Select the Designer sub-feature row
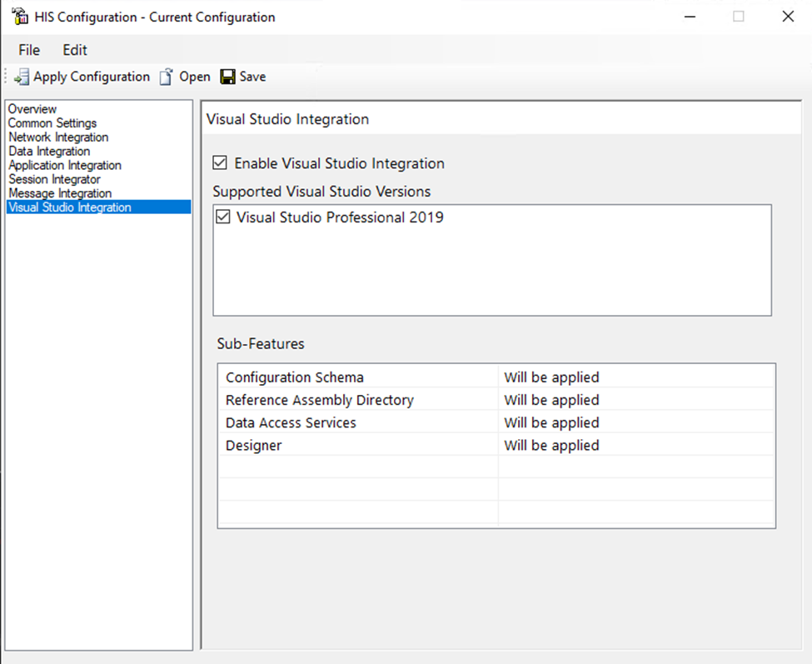Image resolution: width=812 pixels, height=664 pixels. [x=496, y=446]
